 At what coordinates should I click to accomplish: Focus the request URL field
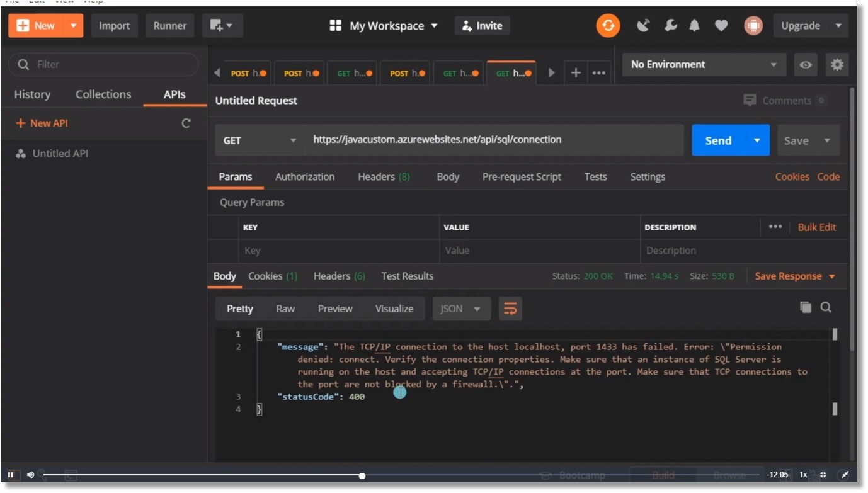click(x=494, y=140)
